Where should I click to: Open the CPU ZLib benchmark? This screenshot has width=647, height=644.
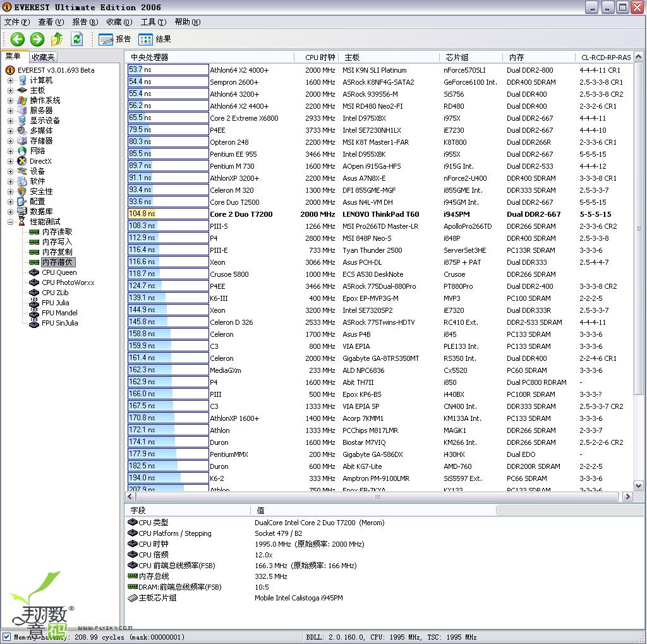click(x=55, y=293)
